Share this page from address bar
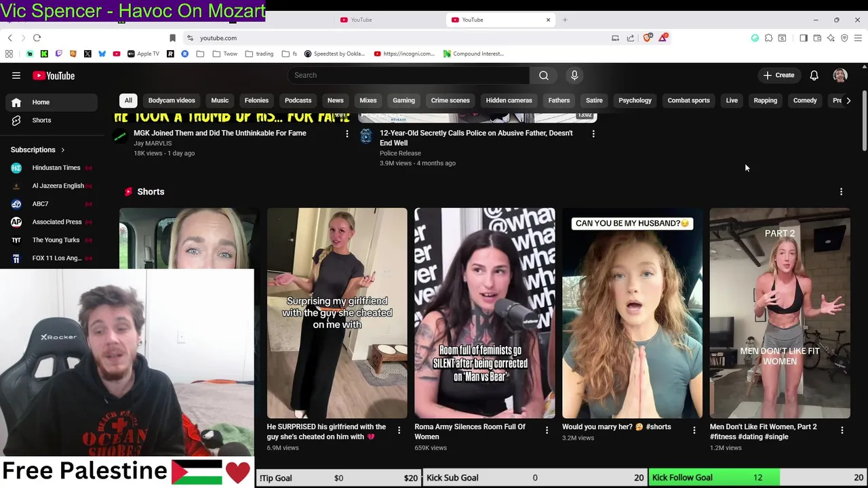This screenshot has width=868, height=488. pyautogui.click(x=631, y=38)
